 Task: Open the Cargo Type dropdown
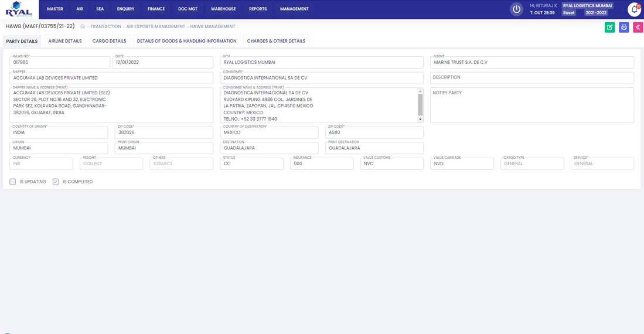[x=532, y=163]
